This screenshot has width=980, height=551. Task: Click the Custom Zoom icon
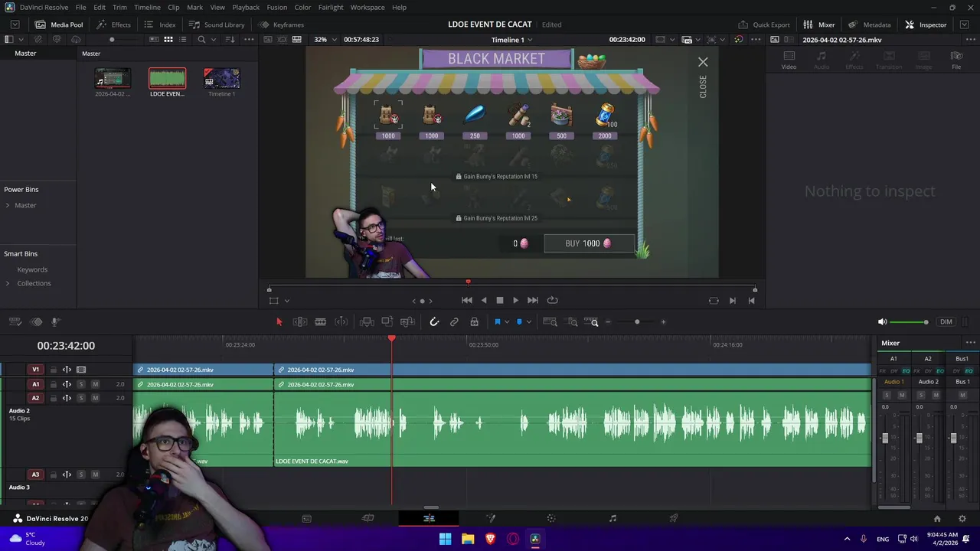click(x=591, y=322)
